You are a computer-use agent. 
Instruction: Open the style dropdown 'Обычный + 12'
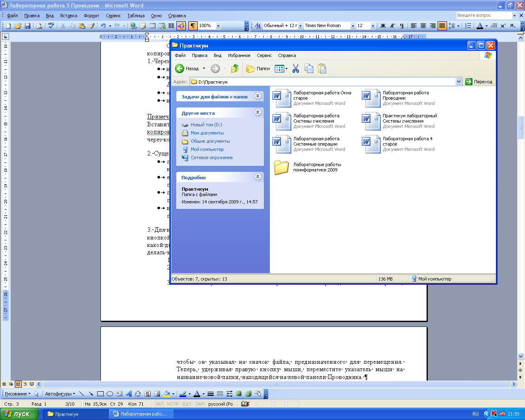pyautogui.click(x=300, y=26)
